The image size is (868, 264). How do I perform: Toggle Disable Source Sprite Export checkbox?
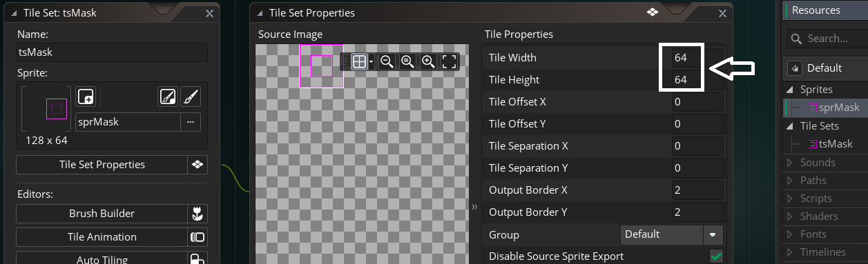pos(716,256)
